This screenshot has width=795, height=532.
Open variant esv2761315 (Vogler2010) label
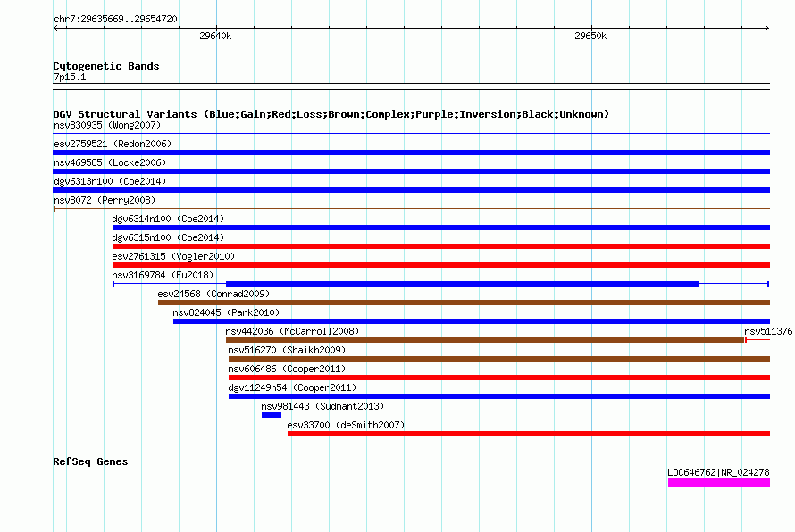173,256
